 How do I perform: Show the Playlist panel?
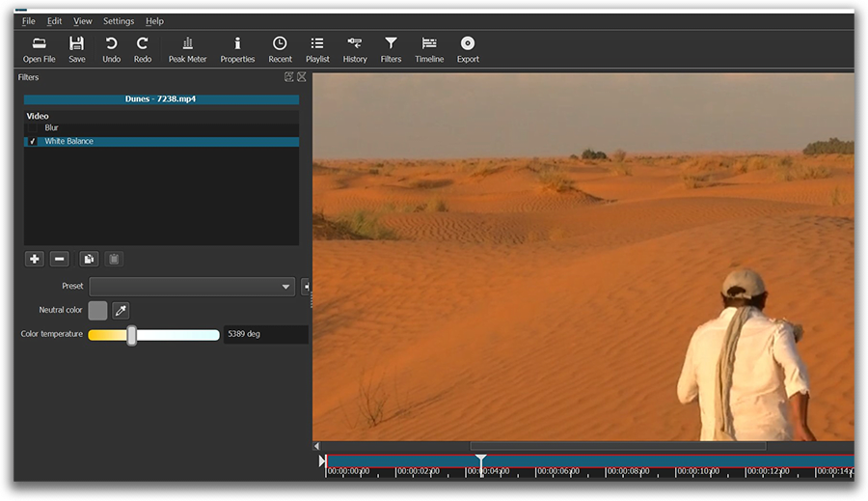tap(317, 49)
